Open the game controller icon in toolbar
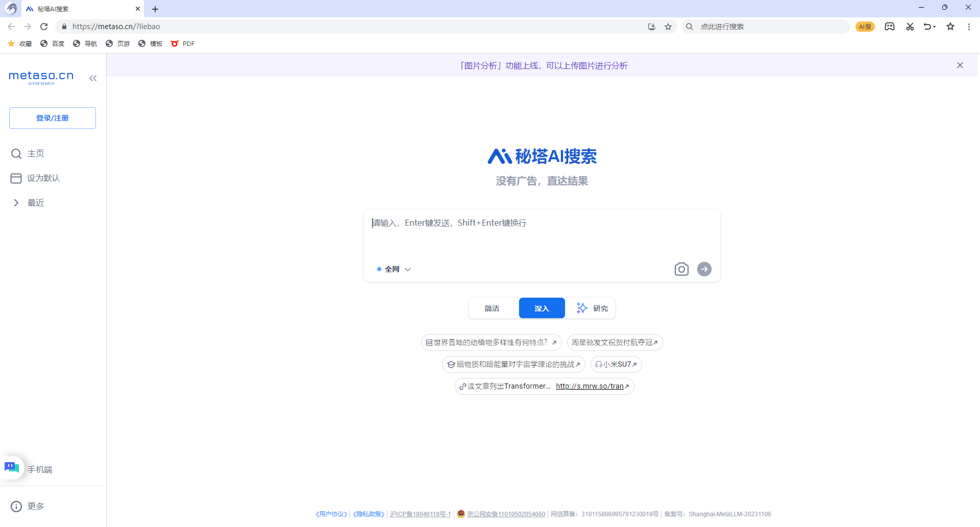The height and width of the screenshot is (527, 980). click(890, 26)
